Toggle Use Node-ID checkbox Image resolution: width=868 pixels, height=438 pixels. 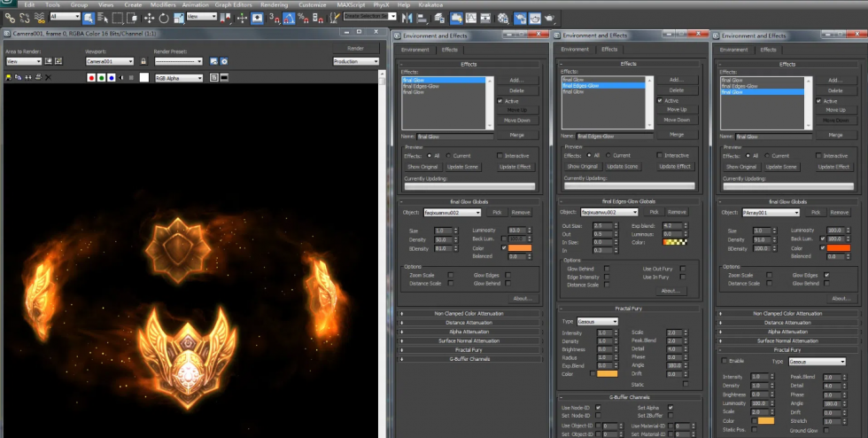coord(598,408)
